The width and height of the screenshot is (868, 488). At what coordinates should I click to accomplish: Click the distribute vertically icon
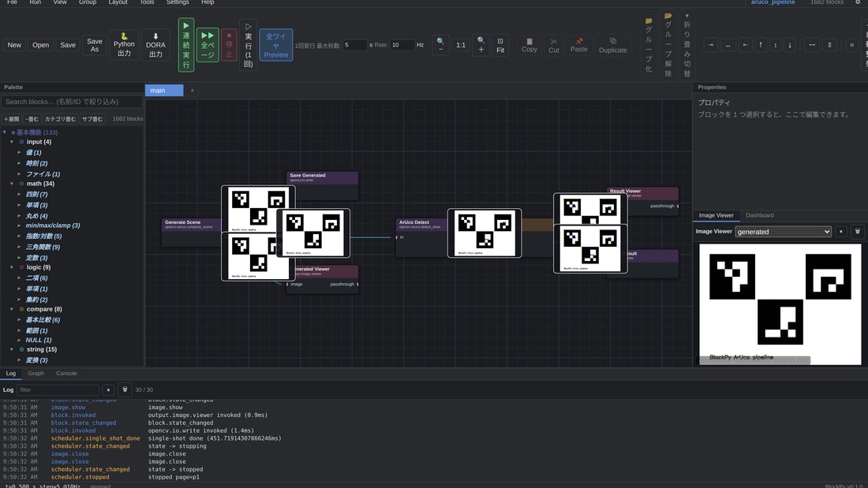pos(829,45)
